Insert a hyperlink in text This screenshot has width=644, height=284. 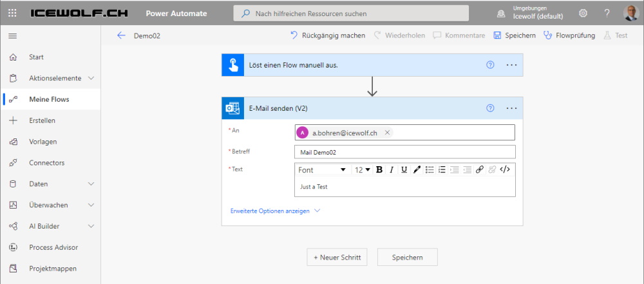click(479, 170)
